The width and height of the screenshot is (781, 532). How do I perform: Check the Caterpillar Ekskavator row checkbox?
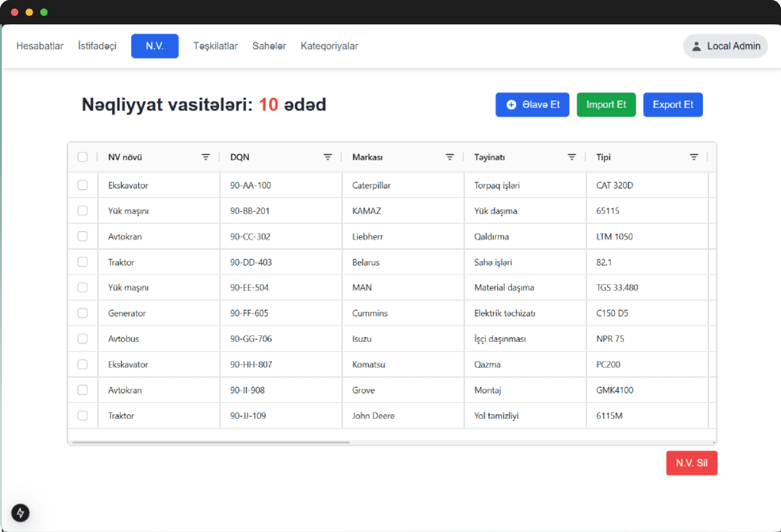(82, 185)
